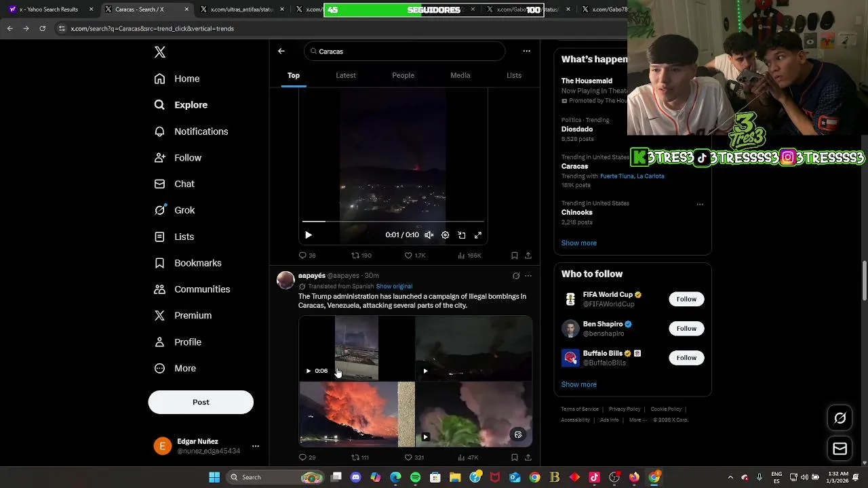Share the first video post
Screen dimensions: 868x488
528,256
